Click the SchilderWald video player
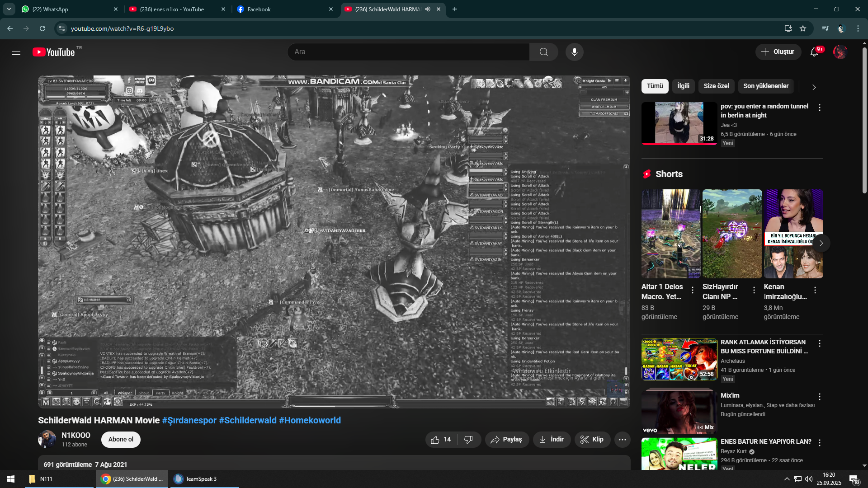868x488 pixels. tap(334, 242)
